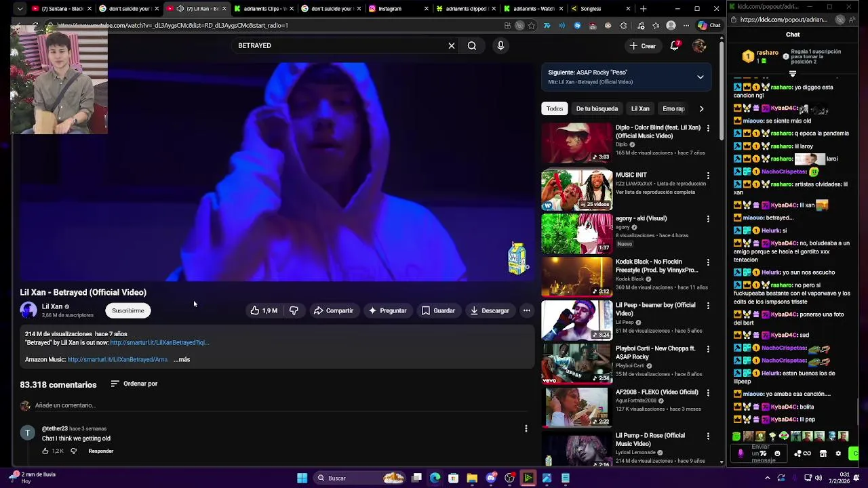Open Kick chat emote picker icon
868x488 pixels.
(778, 453)
